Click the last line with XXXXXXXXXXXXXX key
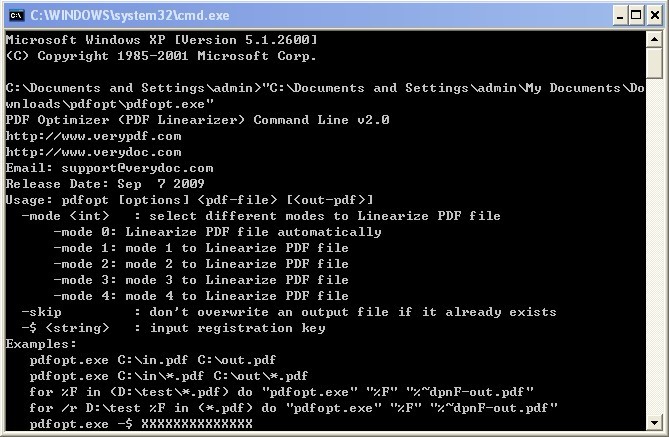 point(141,424)
